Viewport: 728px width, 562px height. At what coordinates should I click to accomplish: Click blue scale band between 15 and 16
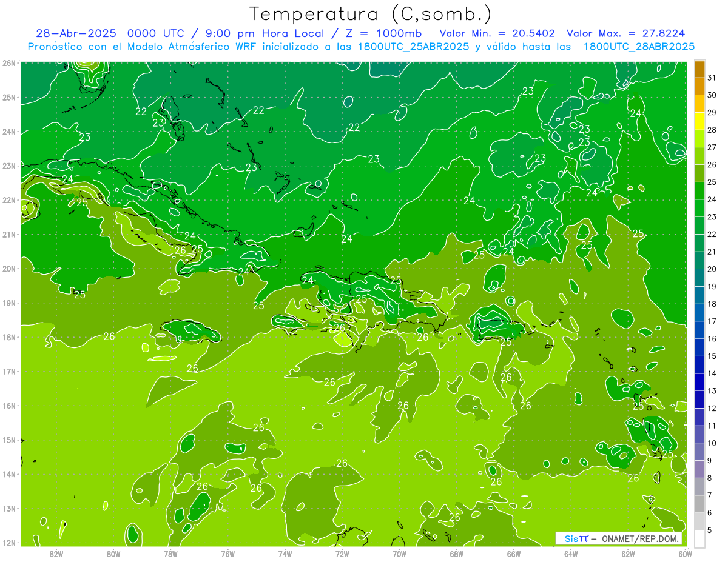click(699, 347)
